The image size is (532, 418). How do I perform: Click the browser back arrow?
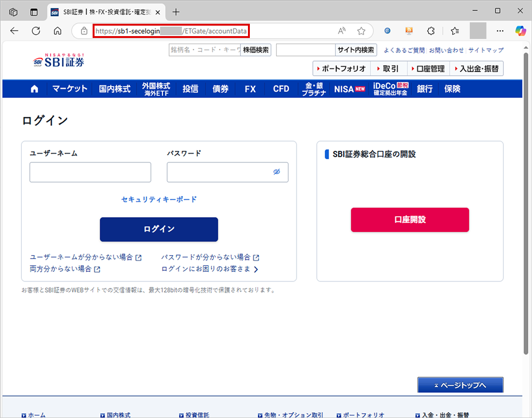(x=14, y=31)
